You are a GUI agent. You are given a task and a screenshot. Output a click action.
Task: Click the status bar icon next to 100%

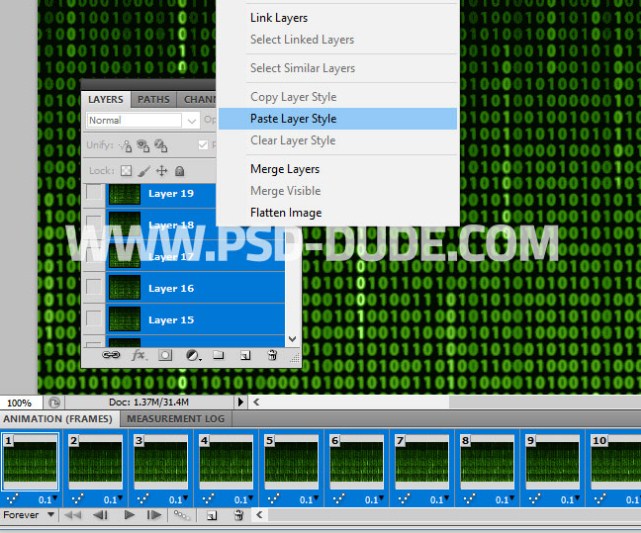pyautogui.click(x=54, y=403)
